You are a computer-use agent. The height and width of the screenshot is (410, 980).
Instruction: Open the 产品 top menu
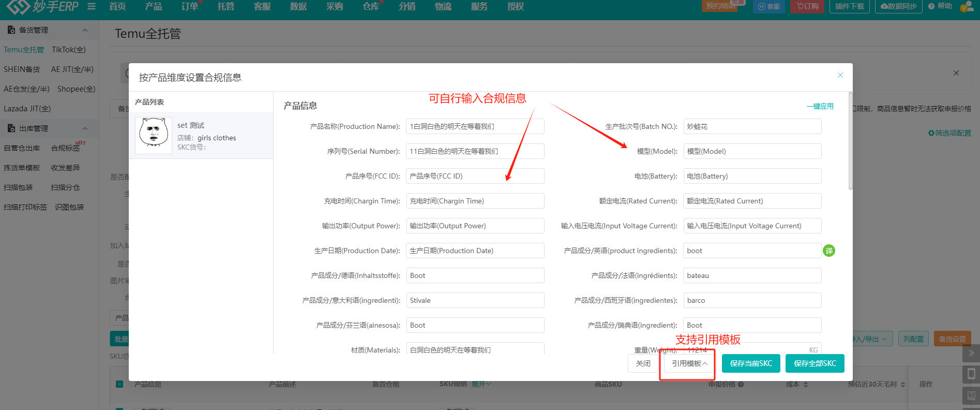coord(154,6)
